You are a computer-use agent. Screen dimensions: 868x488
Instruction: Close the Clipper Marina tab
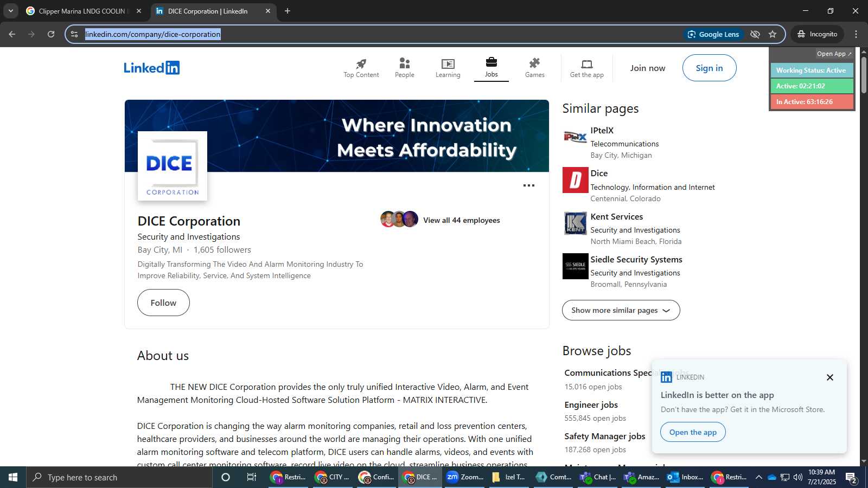click(139, 11)
